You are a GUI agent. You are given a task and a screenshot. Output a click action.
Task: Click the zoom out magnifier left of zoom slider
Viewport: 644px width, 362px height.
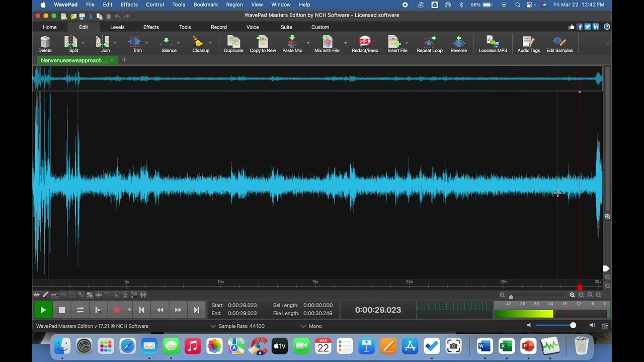[502, 295]
